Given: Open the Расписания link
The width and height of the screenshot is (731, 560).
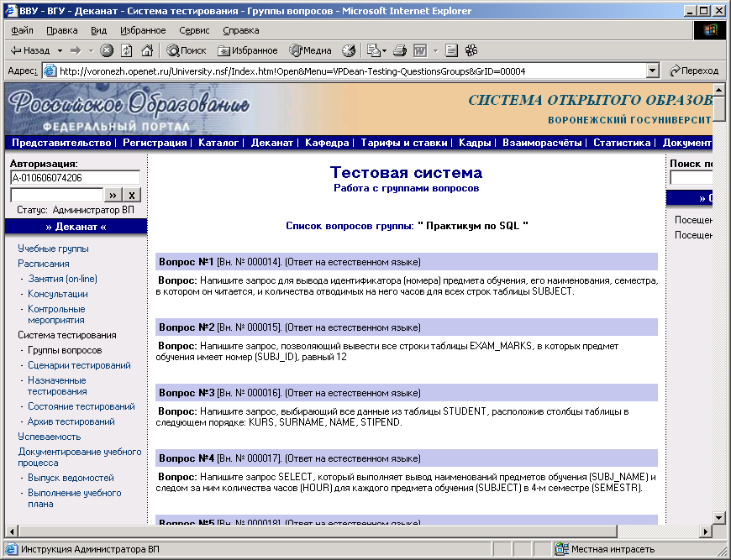Looking at the screenshot, I should tap(44, 264).
